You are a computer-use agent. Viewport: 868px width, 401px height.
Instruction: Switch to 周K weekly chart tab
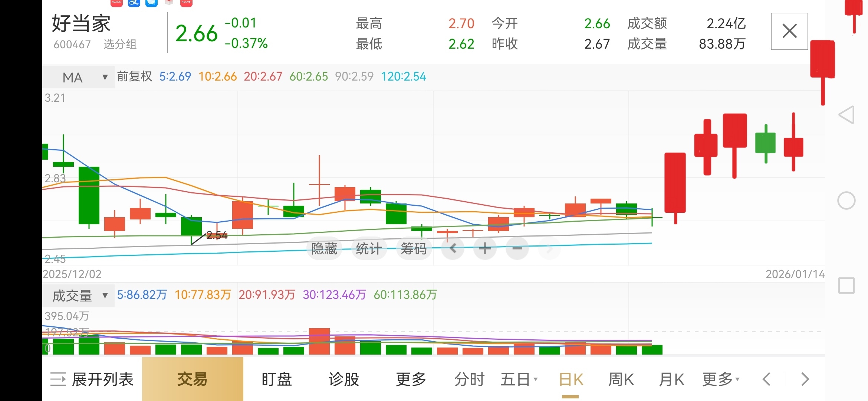[621, 379]
